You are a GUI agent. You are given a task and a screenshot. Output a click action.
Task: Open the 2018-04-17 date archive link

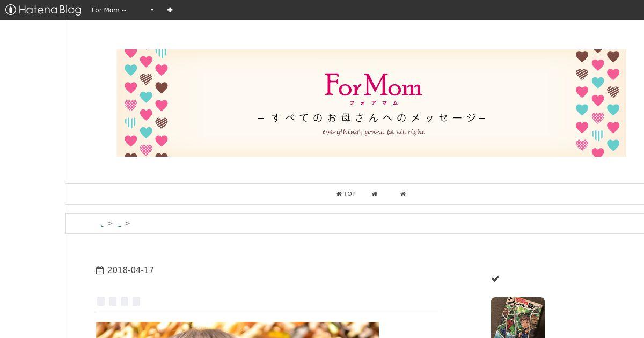click(x=130, y=270)
